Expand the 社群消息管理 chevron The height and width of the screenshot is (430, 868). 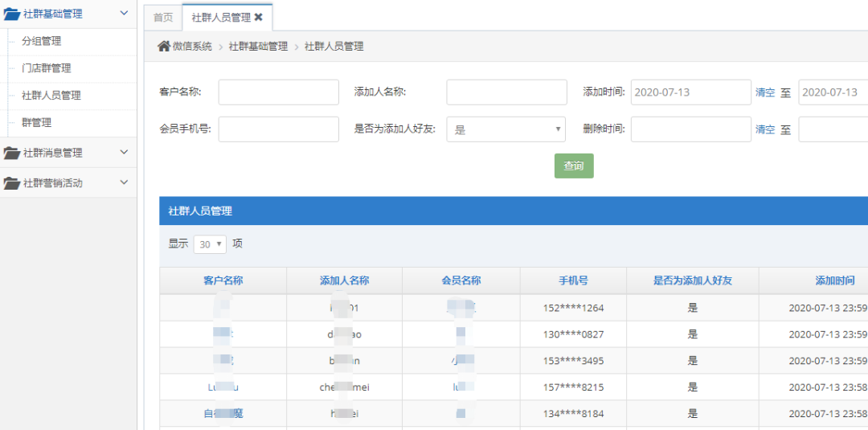[124, 152]
